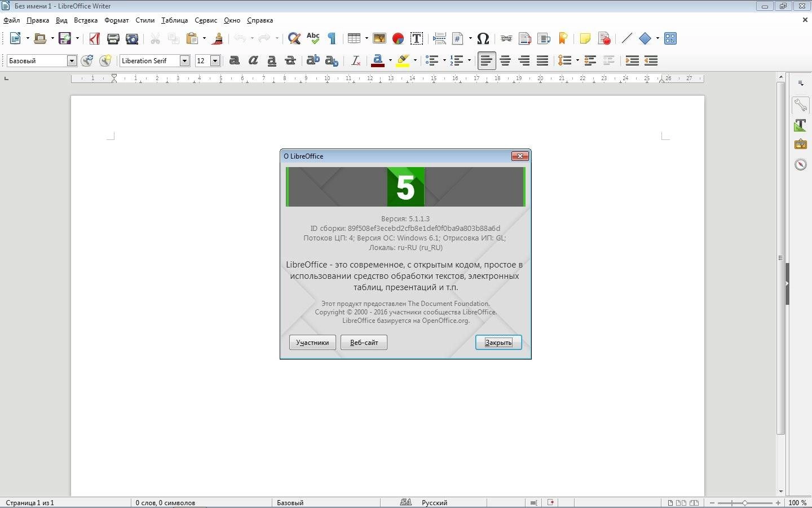812x508 pixels.
Task: Toggle underline text formatting
Action: click(272, 60)
